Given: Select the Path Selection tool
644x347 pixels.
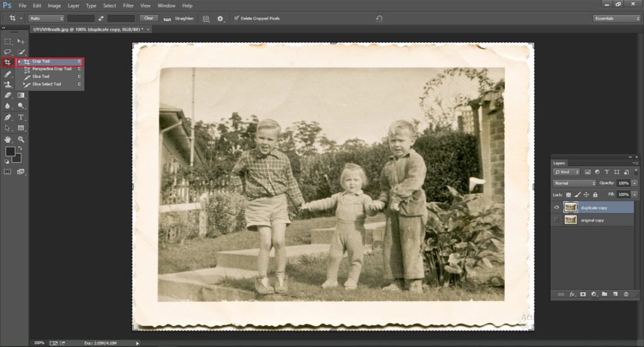Looking at the screenshot, I should 8,128.
